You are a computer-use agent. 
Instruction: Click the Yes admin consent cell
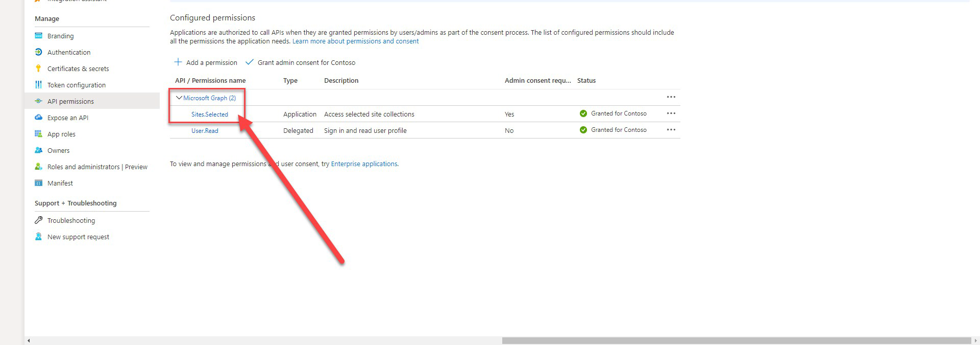tap(509, 114)
